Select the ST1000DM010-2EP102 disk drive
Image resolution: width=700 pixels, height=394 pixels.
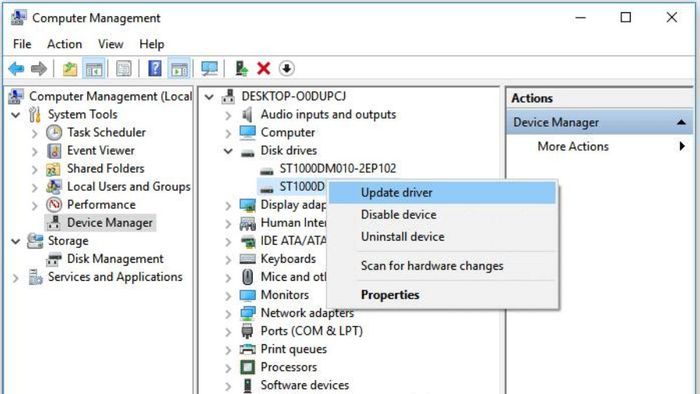pyautogui.click(x=338, y=169)
